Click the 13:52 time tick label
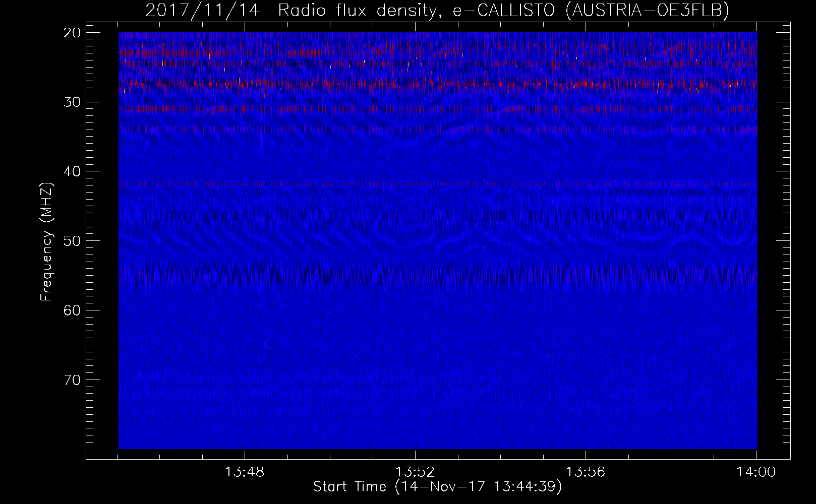 [415, 472]
